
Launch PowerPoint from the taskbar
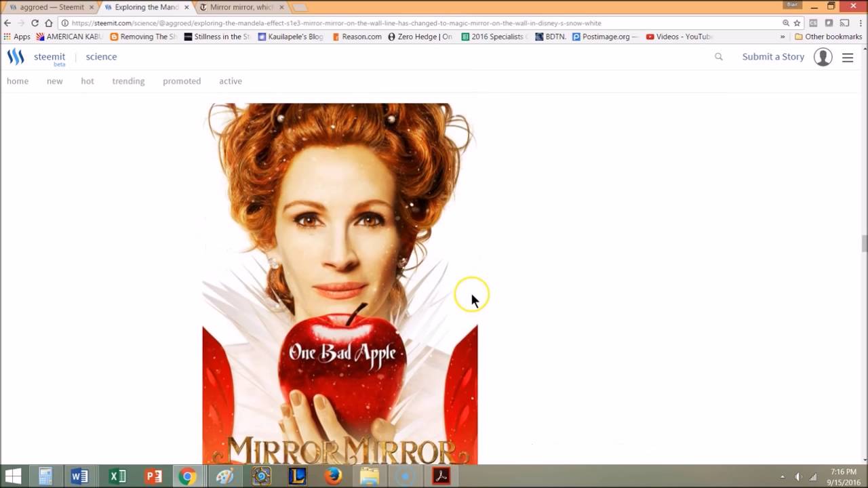click(154, 476)
